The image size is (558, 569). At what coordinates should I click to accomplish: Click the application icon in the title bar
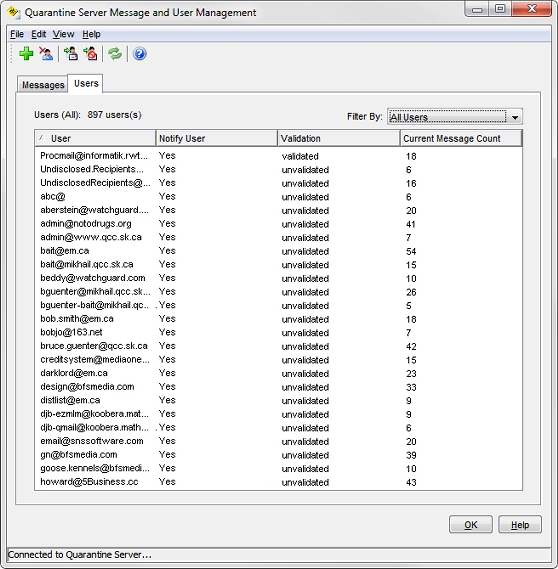pyautogui.click(x=13, y=12)
